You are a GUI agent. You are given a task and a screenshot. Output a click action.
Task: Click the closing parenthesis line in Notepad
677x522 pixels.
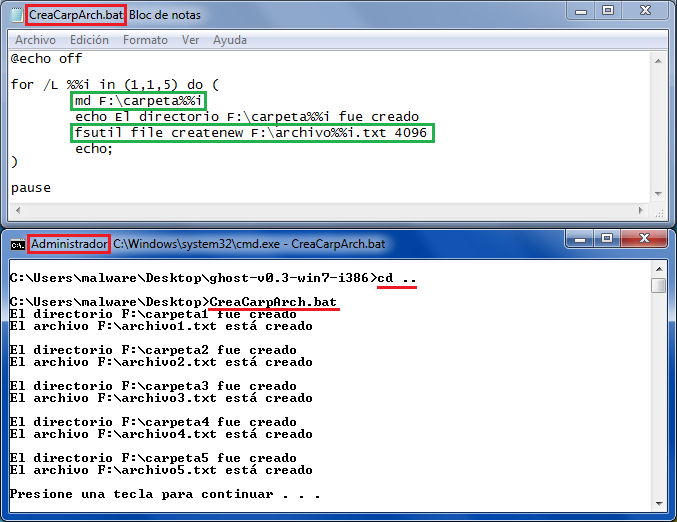click(14, 162)
